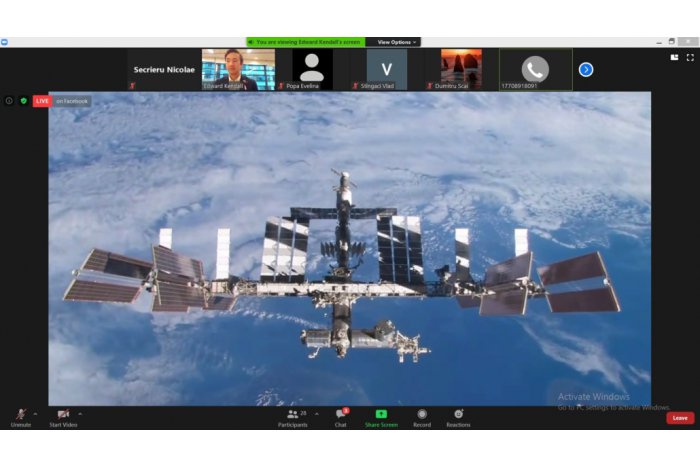Open the Participants panel
Viewport: 700px width, 466px height.
pyautogui.click(x=293, y=418)
